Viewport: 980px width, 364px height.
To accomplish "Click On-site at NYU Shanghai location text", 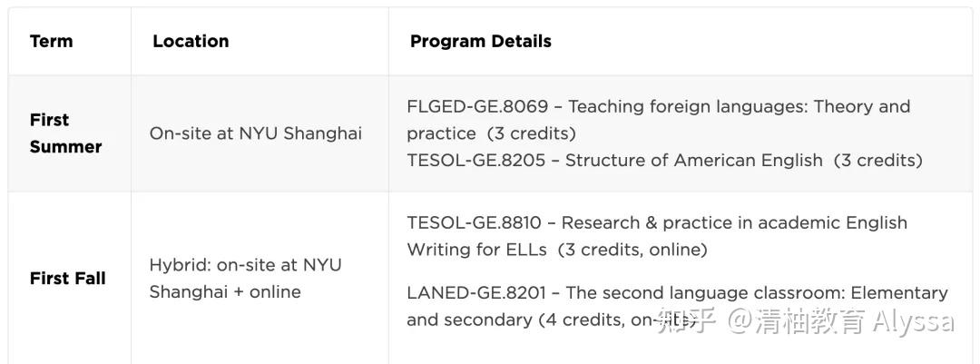I will click(x=256, y=133).
